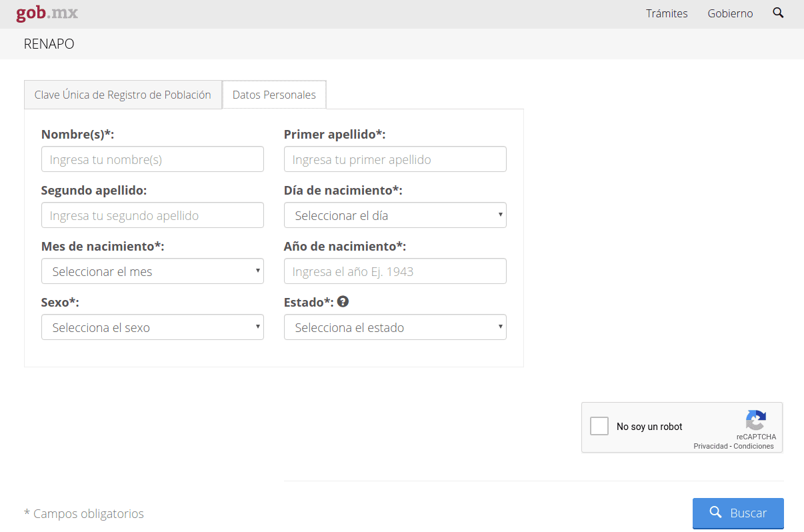Click the Estado help question mark icon

pyautogui.click(x=343, y=301)
